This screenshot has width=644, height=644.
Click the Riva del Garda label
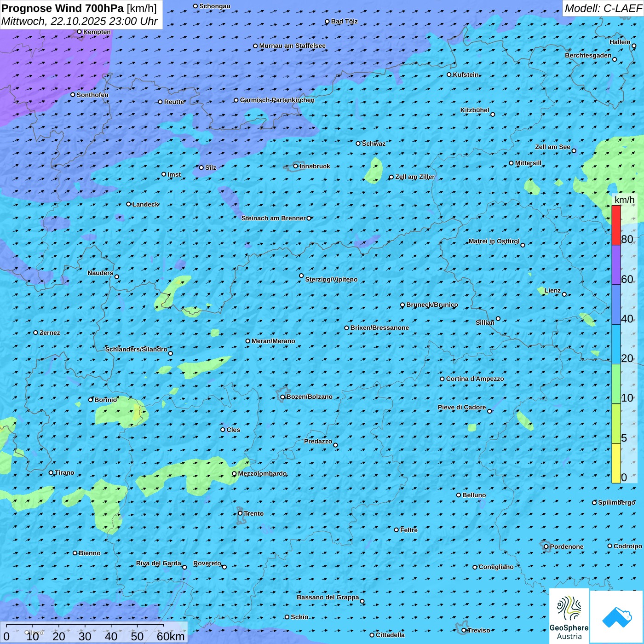point(159,563)
